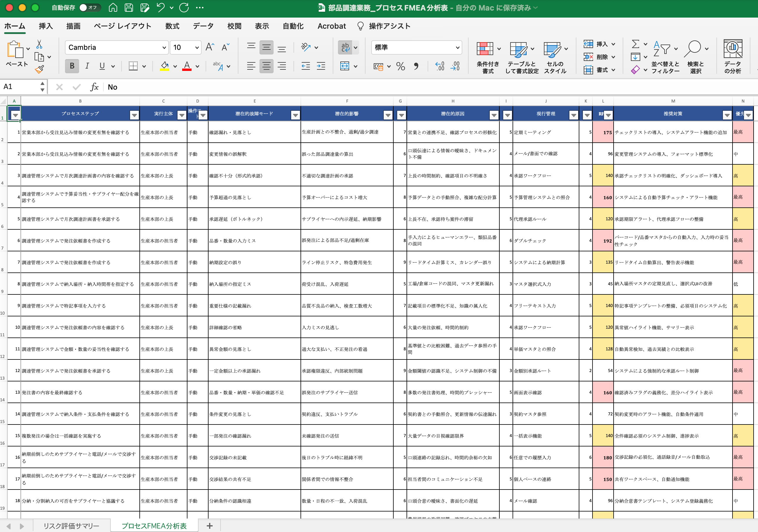Viewport: 758px width, 532px height.
Task: Open filter dropdown for プロセスステップ column
Action: click(134, 115)
